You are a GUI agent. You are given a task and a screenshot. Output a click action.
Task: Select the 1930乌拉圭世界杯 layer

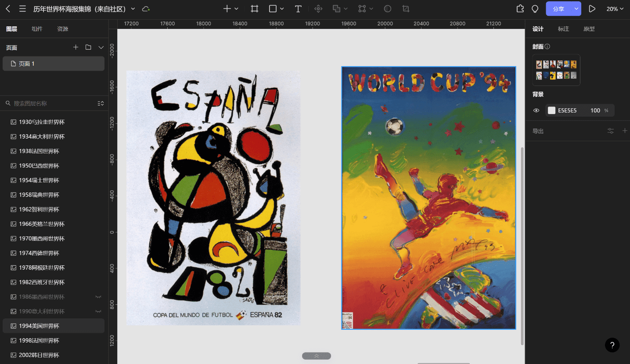[54, 122]
